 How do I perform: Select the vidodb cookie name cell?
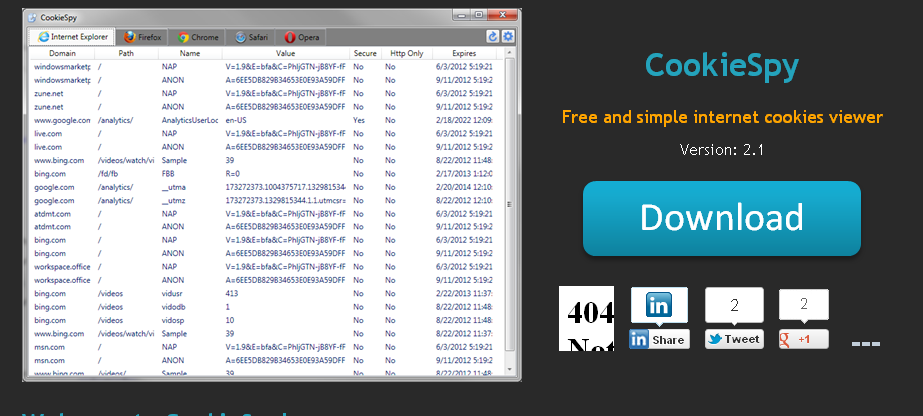[x=172, y=307]
